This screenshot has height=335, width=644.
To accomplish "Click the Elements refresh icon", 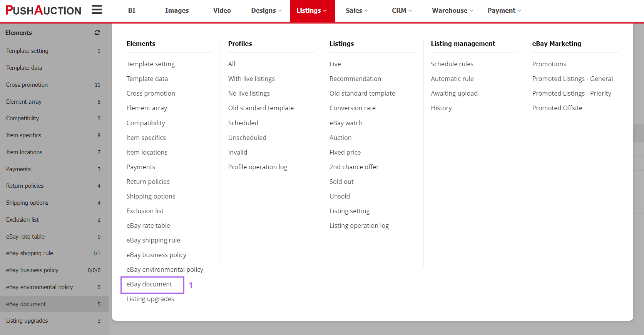I will pos(97,33).
